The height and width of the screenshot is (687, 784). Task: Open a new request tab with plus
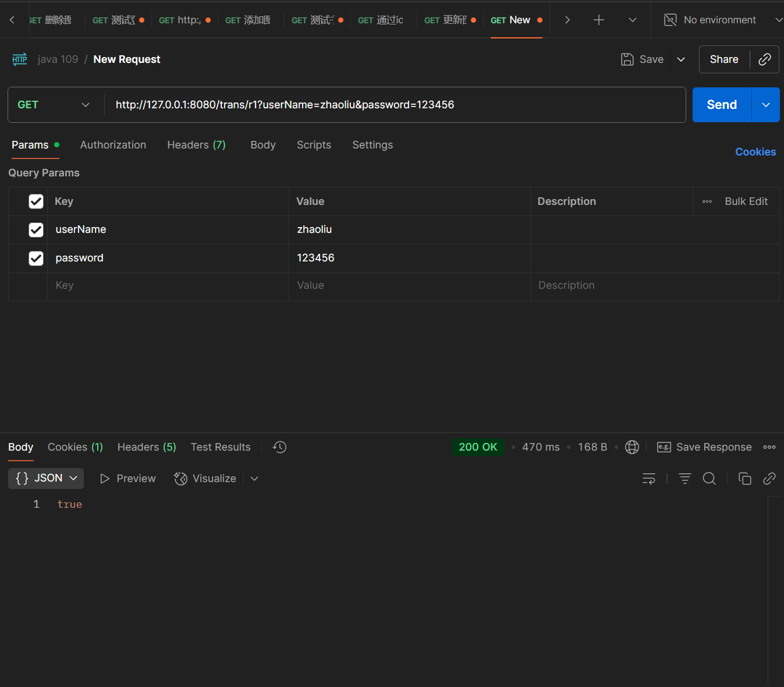click(598, 20)
